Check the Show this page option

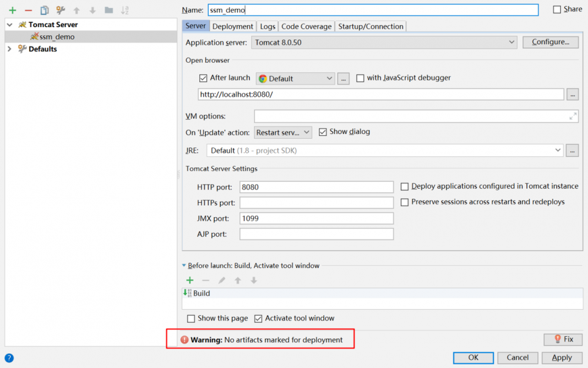point(191,319)
